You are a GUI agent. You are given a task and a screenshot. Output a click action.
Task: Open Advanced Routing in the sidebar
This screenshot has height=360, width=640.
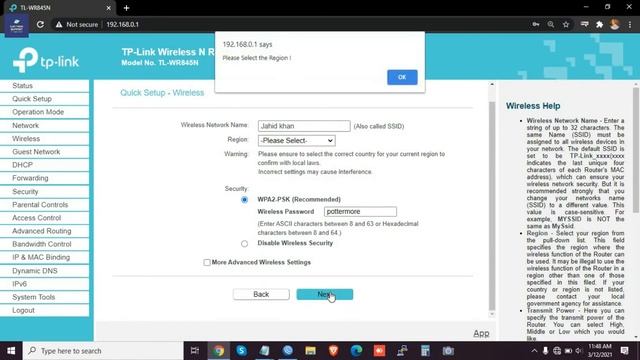click(x=44, y=231)
